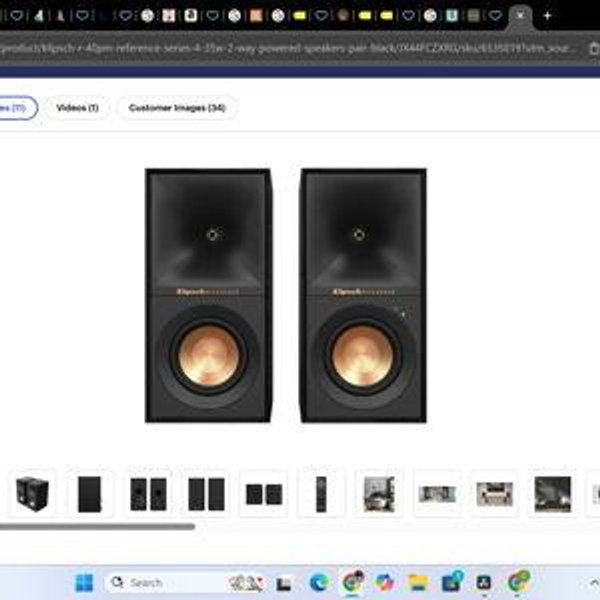Viewport: 600px width, 600px height.
Task: Click the main Klipsch speaker product image
Action: pos(285,295)
